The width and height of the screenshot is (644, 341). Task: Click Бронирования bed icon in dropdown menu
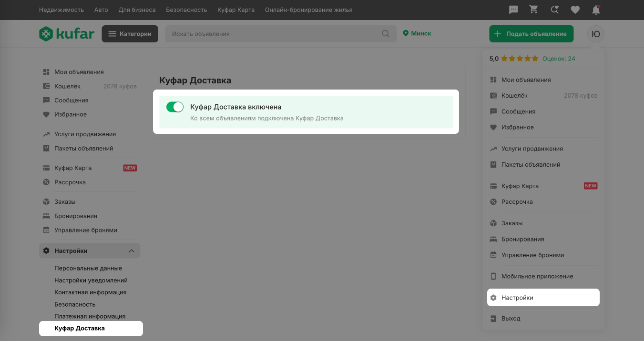[x=493, y=239]
